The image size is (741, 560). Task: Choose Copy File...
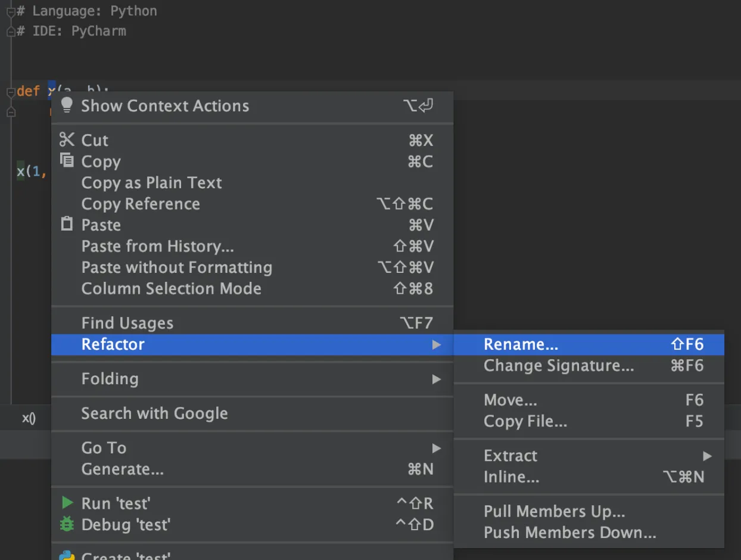tap(589, 421)
